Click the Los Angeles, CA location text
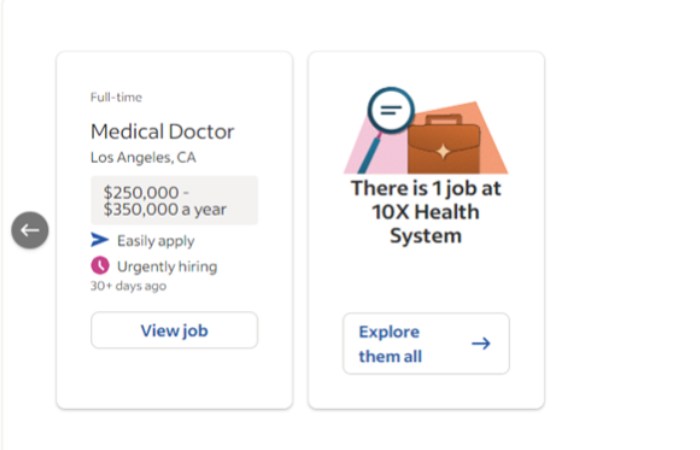700x450 pixels. pos(143,157)
